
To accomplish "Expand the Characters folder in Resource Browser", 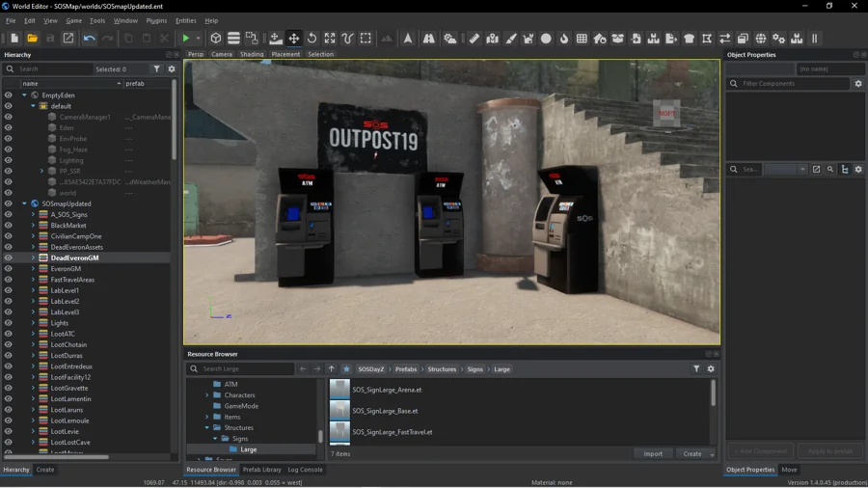I will click(207, 395).
